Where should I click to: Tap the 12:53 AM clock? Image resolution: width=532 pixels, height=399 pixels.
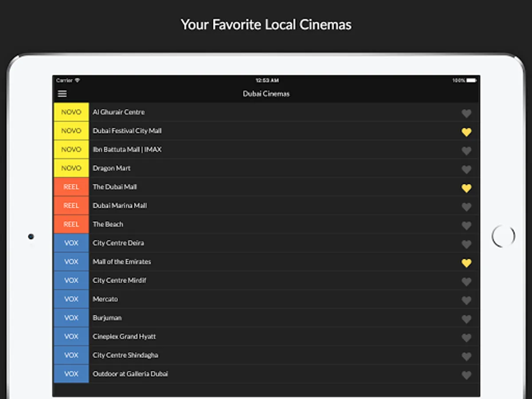267,81
